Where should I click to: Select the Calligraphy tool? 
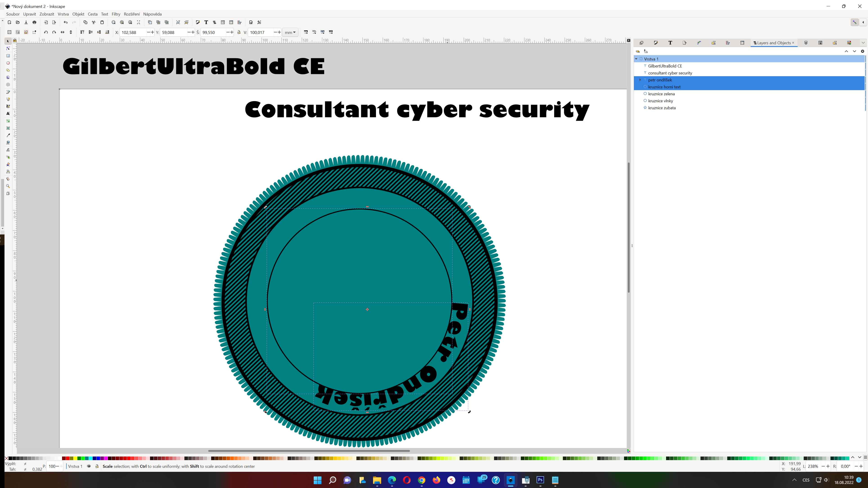8,106
